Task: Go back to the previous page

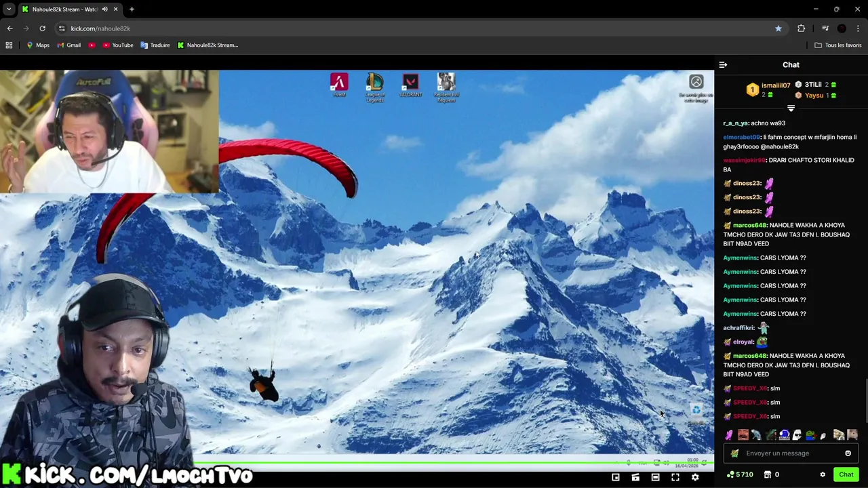Action: 9,28
